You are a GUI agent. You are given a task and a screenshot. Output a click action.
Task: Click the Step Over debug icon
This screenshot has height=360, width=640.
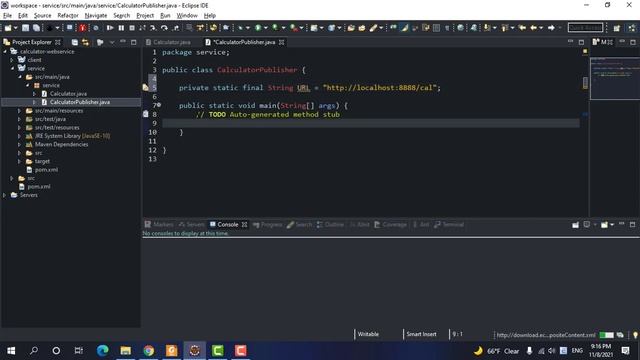(164, 28)
